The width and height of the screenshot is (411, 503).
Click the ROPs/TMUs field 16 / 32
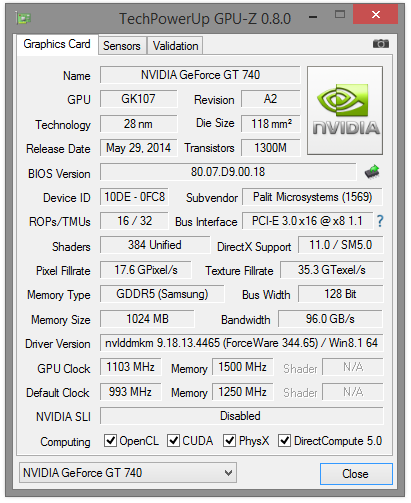pos(134,221)
